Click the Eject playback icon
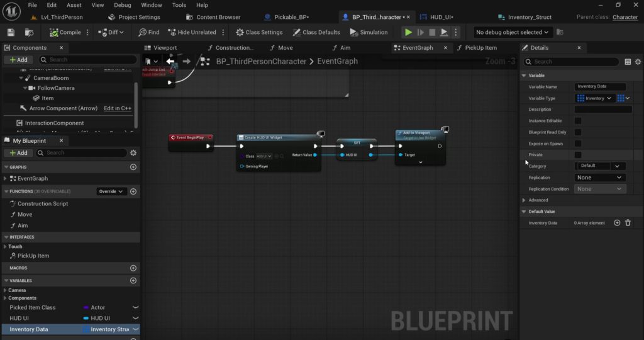 (444, 32)
